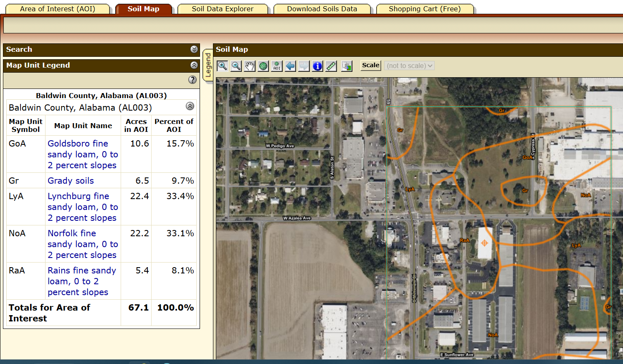Open the Grady soils link
The image size is (623, 364).
pos(71,181)
